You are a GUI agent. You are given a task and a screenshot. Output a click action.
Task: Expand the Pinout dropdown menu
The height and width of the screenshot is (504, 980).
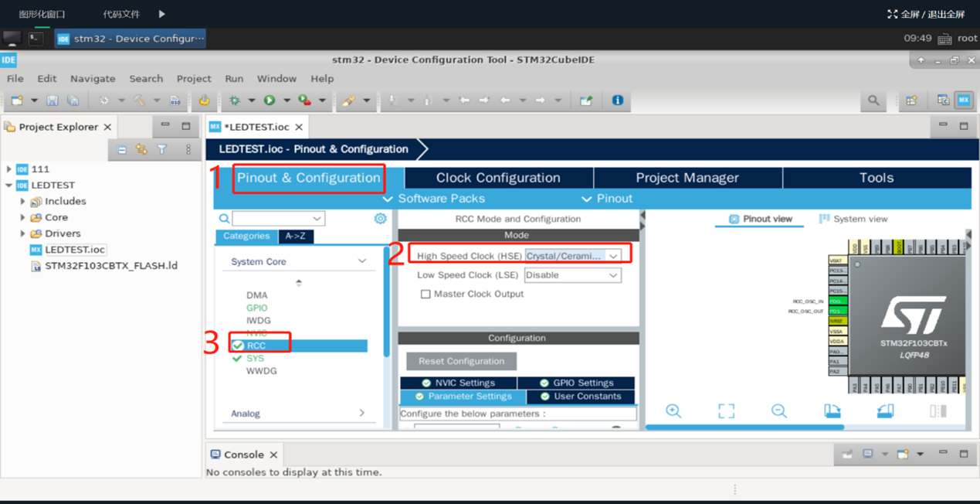coord(606,199)
